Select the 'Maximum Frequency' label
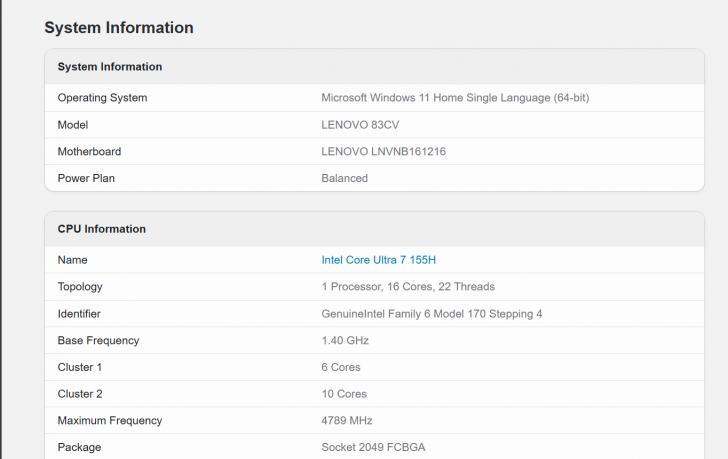728x459 pixels. [110, 420]
